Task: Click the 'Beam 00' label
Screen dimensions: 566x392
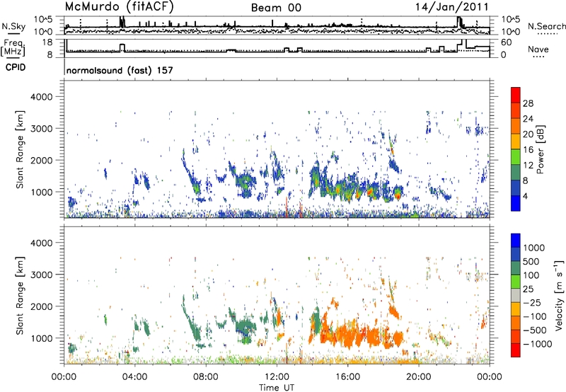Action: pos(276,8)
